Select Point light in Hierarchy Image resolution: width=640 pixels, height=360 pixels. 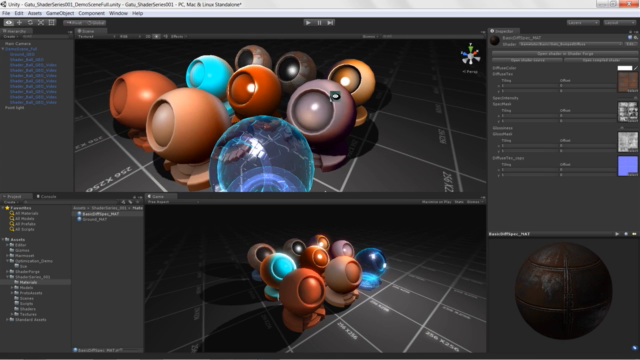14,108
